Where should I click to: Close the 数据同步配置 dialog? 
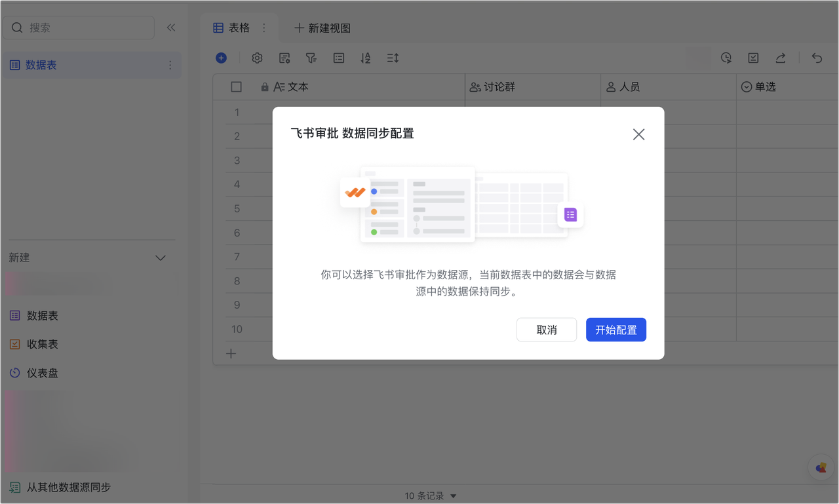(x=638, y=134)
